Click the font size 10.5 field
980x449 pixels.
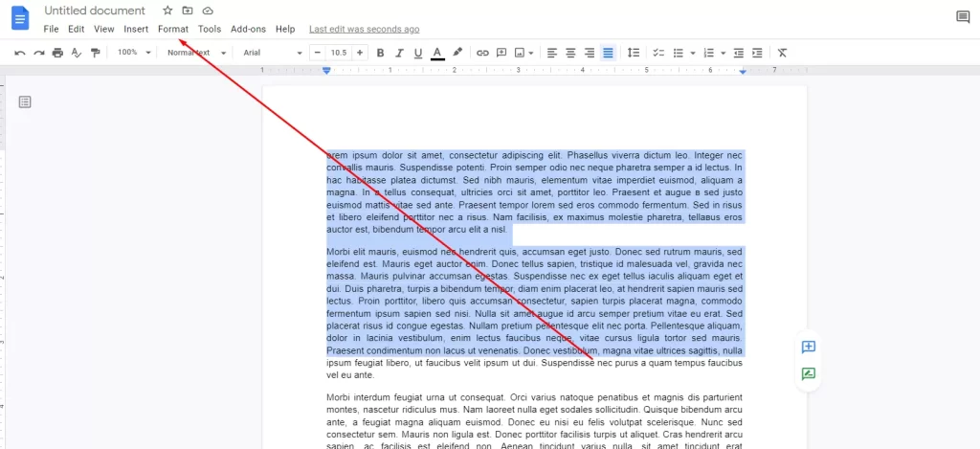point(339,54)
